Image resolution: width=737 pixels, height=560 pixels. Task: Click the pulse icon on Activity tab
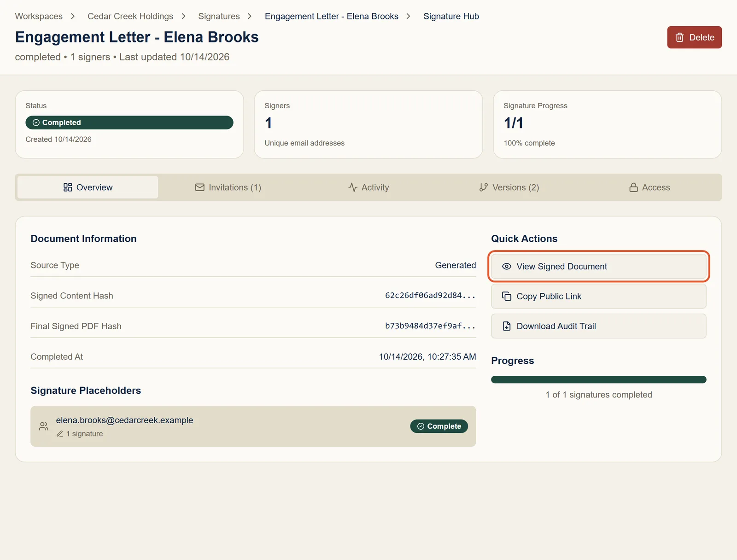tap(353, 187)
